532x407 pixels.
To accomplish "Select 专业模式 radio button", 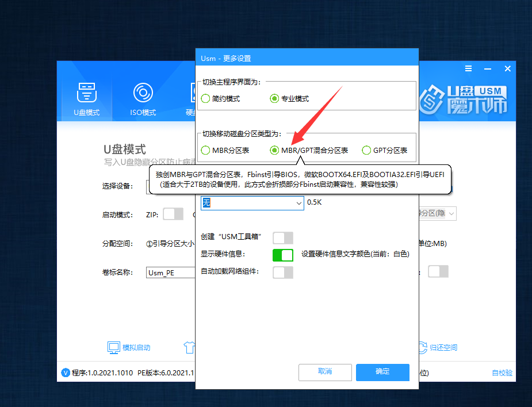I will pos(274,99).
